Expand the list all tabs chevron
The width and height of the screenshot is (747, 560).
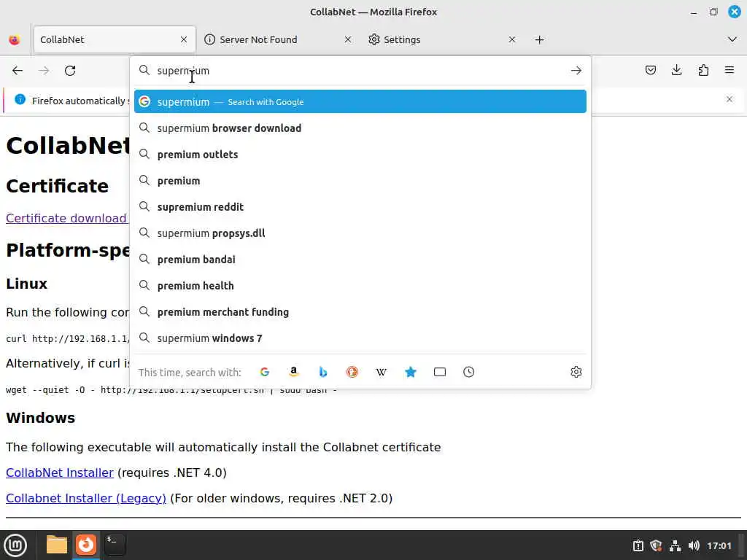click(732, 39)
